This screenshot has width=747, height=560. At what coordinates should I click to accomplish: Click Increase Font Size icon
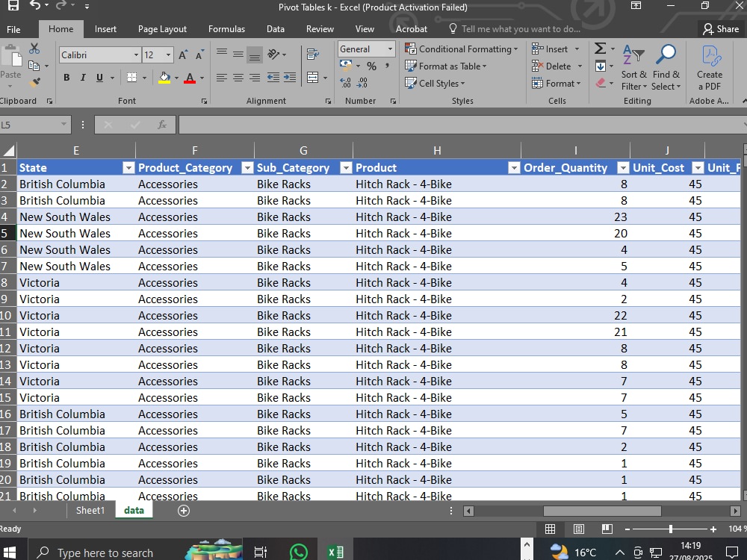(x=183, y=55)
